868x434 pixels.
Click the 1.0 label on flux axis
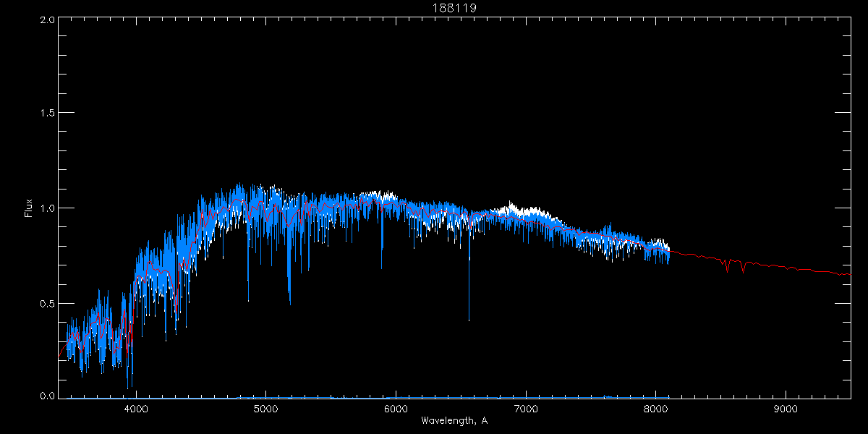point(47,208)
